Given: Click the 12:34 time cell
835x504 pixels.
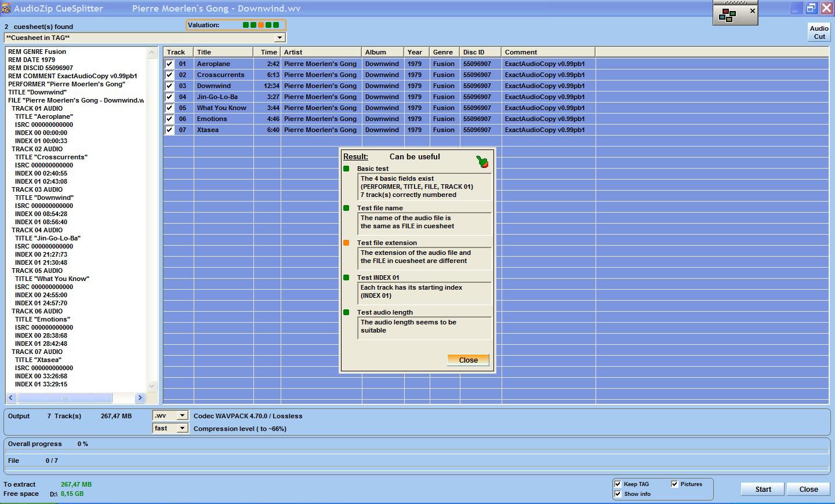Looking at the screenshot, I should [x=267, y=86].
